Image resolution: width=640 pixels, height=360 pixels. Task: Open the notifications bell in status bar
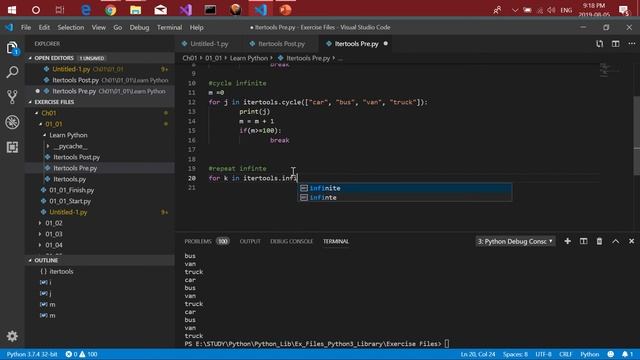[627, 354]
